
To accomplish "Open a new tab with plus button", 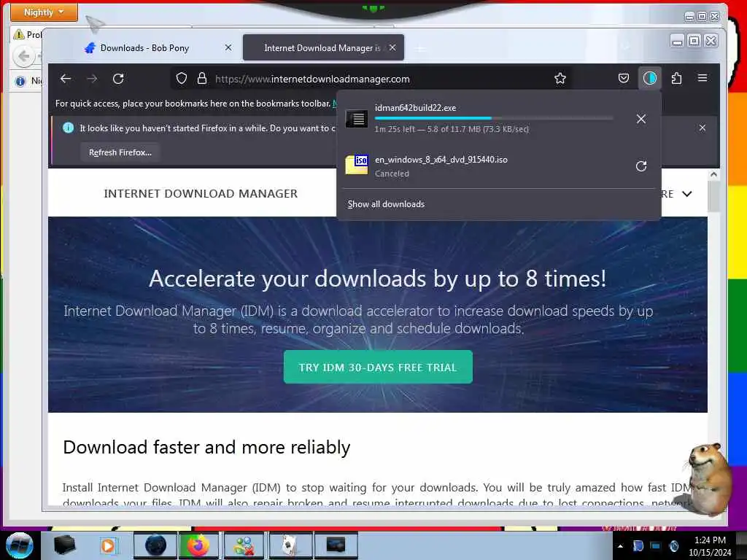I will coord(419,49).
